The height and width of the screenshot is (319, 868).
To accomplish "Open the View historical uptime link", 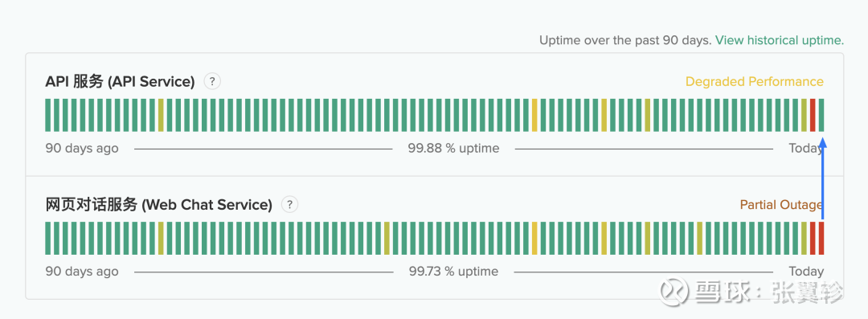I will [780, 40].
